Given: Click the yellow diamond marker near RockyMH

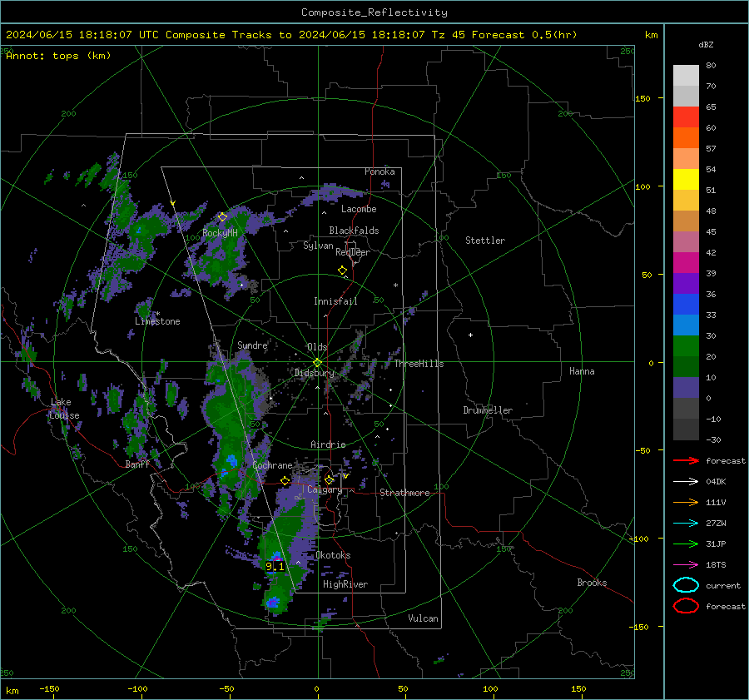Looking at the screenshot, I should [x=222, y=217].
